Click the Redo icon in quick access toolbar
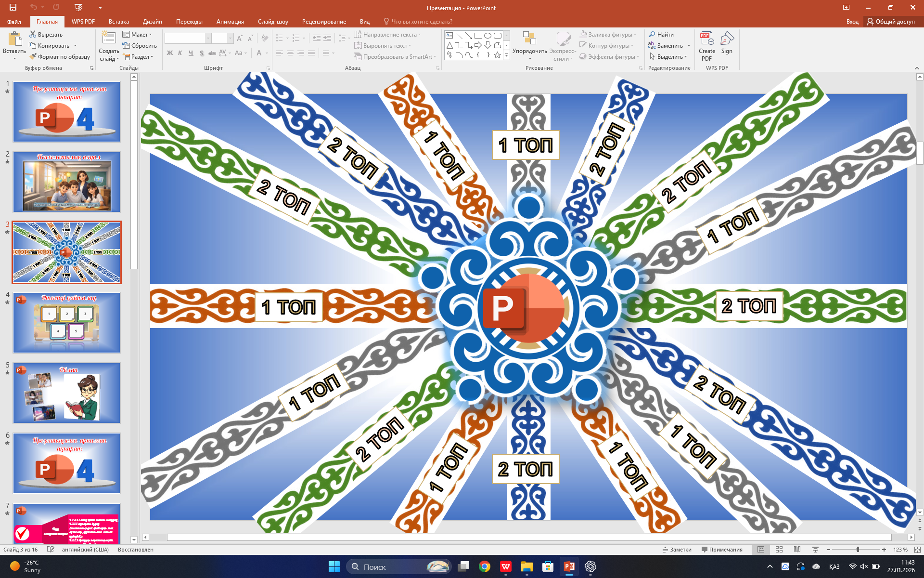This screenshot has width=924, height=578. (x=56, y=7)
